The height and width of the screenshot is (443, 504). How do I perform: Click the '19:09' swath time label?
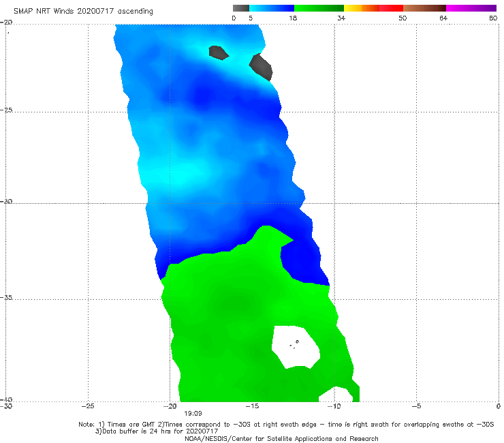[193, 414]
